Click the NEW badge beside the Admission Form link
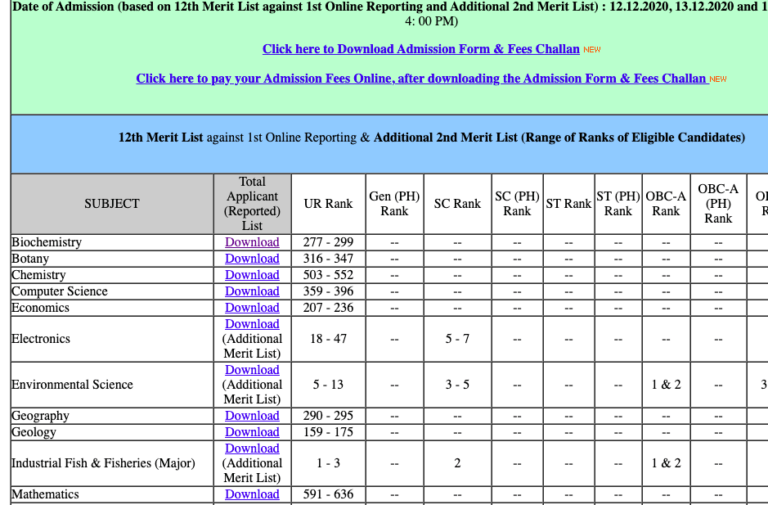This screenshot has height=505, width=768. (x=592, y=49)
